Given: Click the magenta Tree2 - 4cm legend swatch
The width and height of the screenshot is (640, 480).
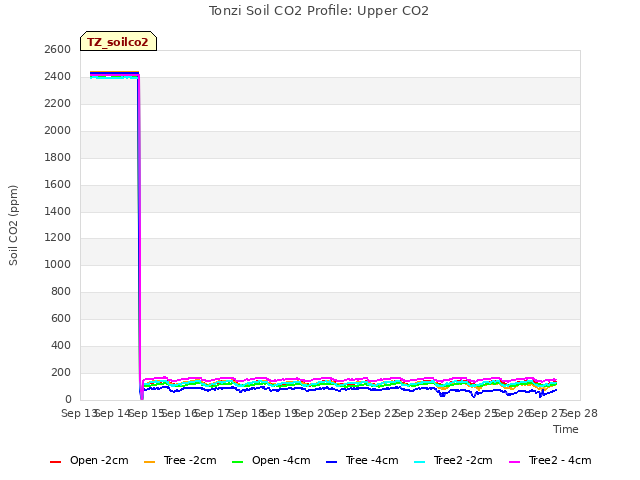Looking at the screenshot, I should click(x=515, y=462).
